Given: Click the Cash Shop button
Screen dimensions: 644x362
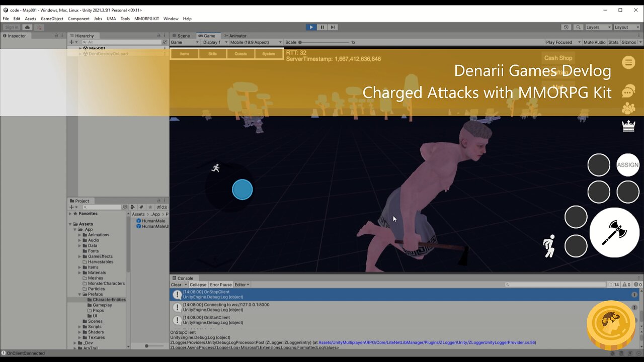Looking at the screenshot, I should (558, 58).
